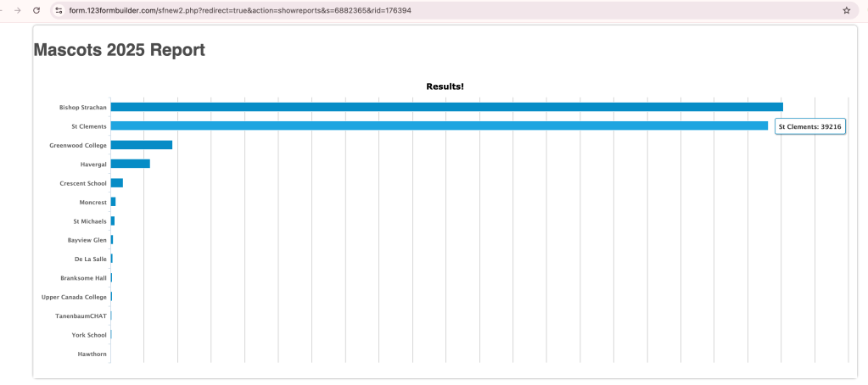Click the Results! chart title

pyautogui.click(x=445, y=86)
